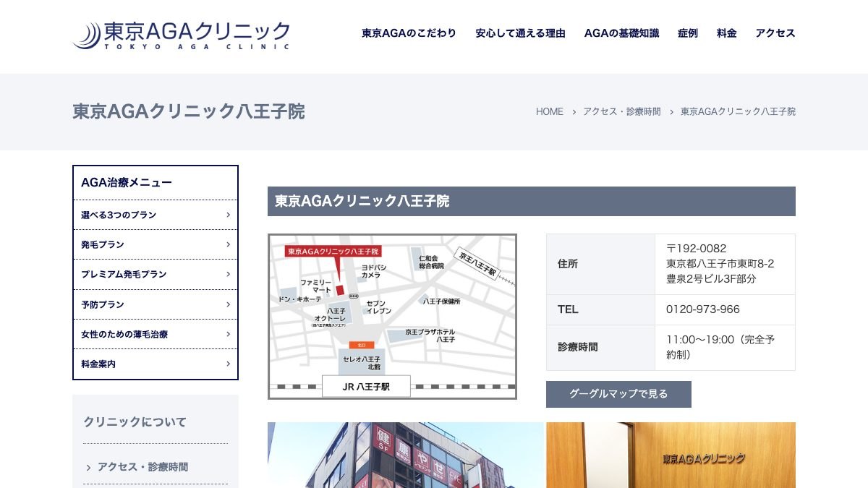Click the clinic entrance sign photo
The image size is (868, 488).
(x=671, y=455)
